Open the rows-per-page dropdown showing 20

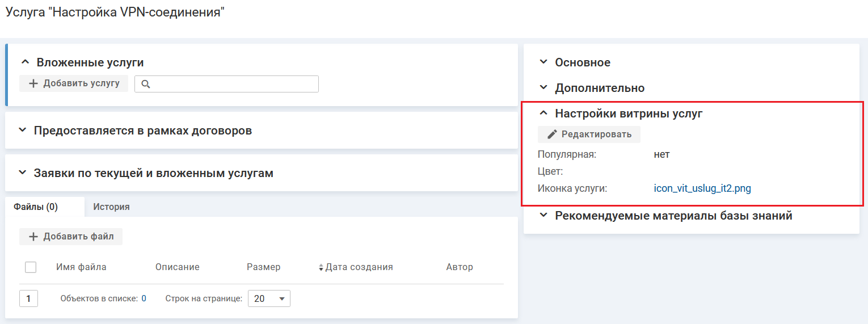269,298
